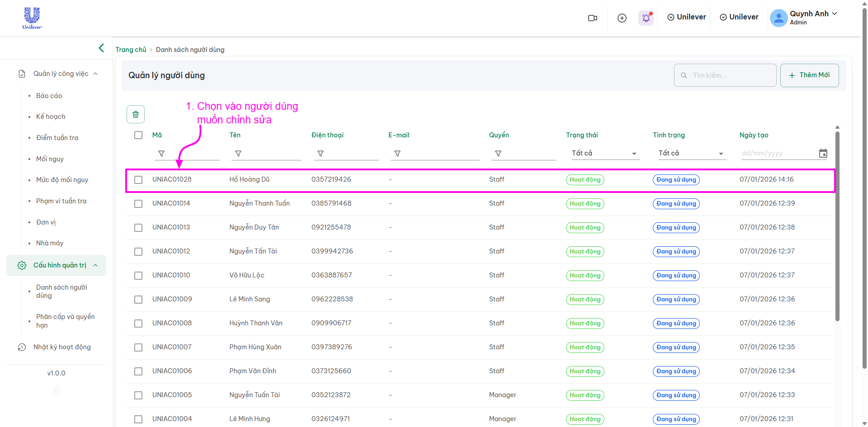The width and height of the screenshot is (868, 427).
Task: Toggle the select-all checkbox in table header
Action: (138, 135)
